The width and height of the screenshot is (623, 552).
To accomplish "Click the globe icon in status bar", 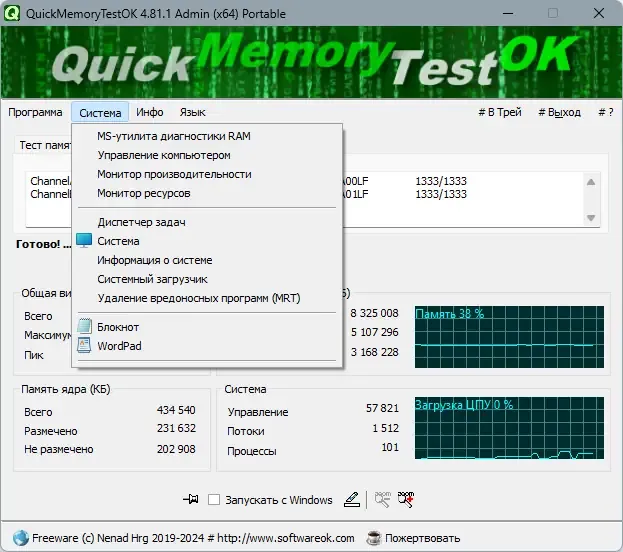I will pyautogui.click(x=20, y=538).
